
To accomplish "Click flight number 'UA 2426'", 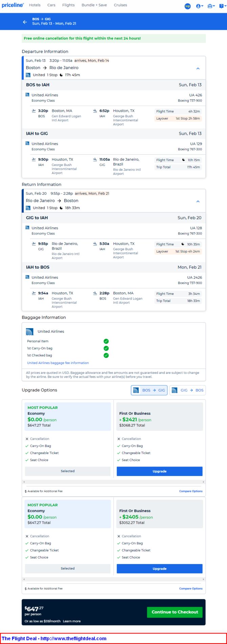I will point(194,277).
